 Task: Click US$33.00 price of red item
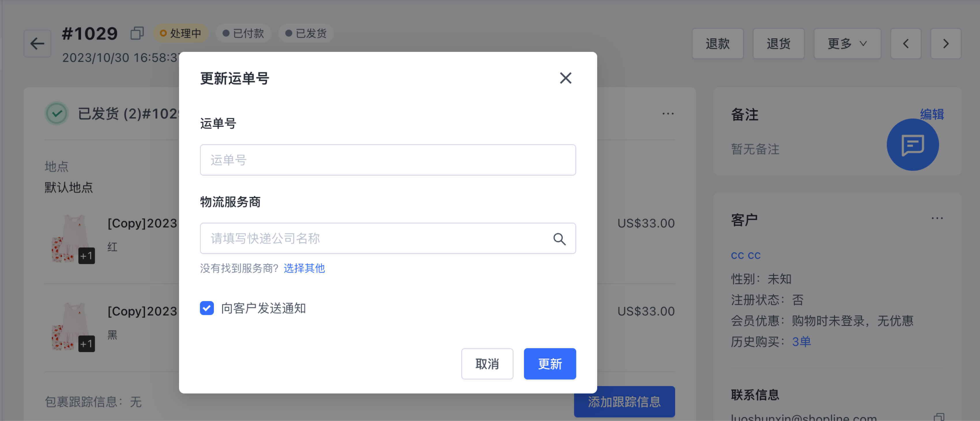pyautogui.click(x=646, y=223)
